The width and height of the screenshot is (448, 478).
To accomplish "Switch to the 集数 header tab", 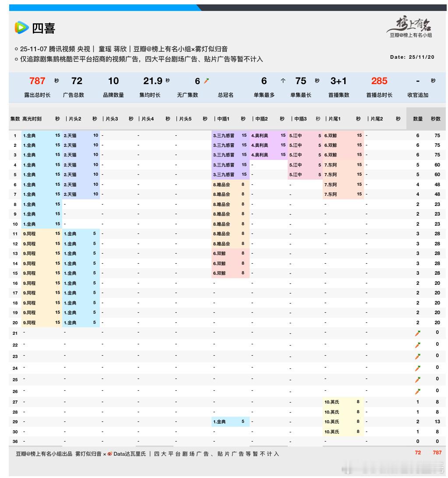I will pyautogui.click(x=14, y=118).
